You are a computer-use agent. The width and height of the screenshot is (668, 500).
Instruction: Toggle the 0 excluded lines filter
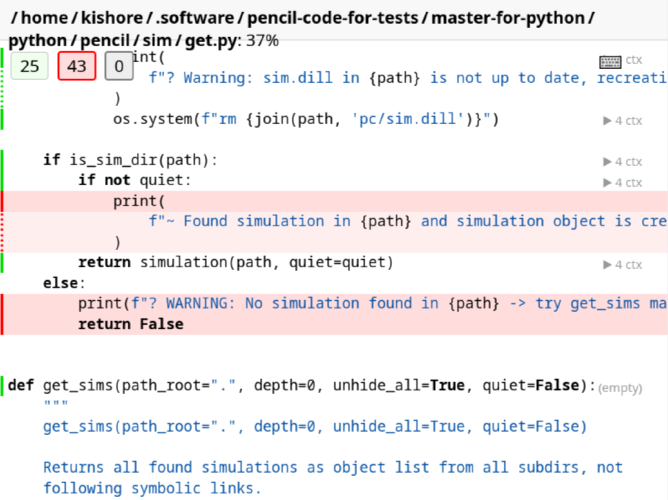click(118, 67)
